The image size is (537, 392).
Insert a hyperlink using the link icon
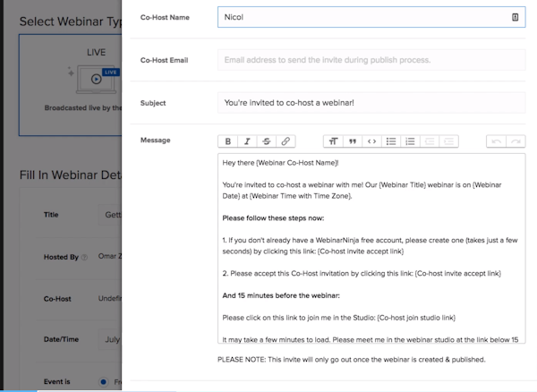coord(285,141)
